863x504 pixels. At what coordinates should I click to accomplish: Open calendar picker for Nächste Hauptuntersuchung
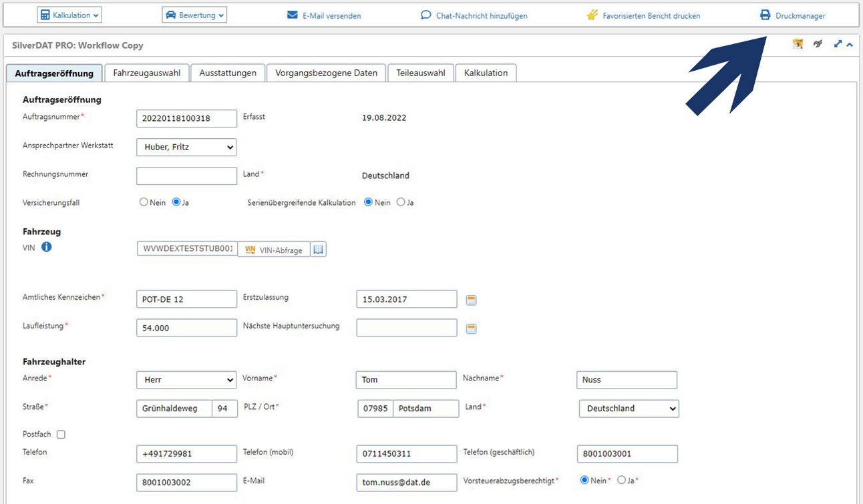pos(471,328)
